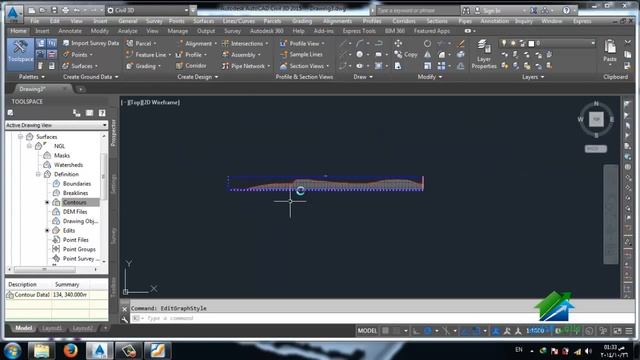Screen dimensions: 640x360
Task: Click keyword search field in title bar
Action: click(416, 10)
